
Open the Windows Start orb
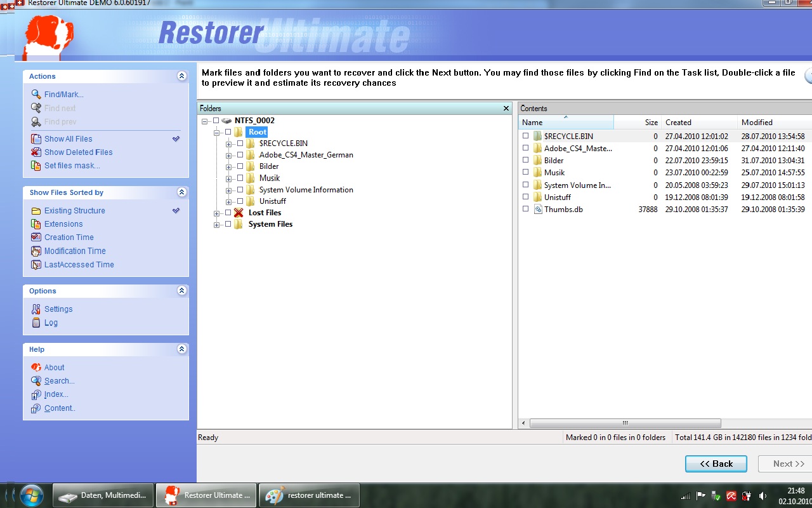(31, 495)
